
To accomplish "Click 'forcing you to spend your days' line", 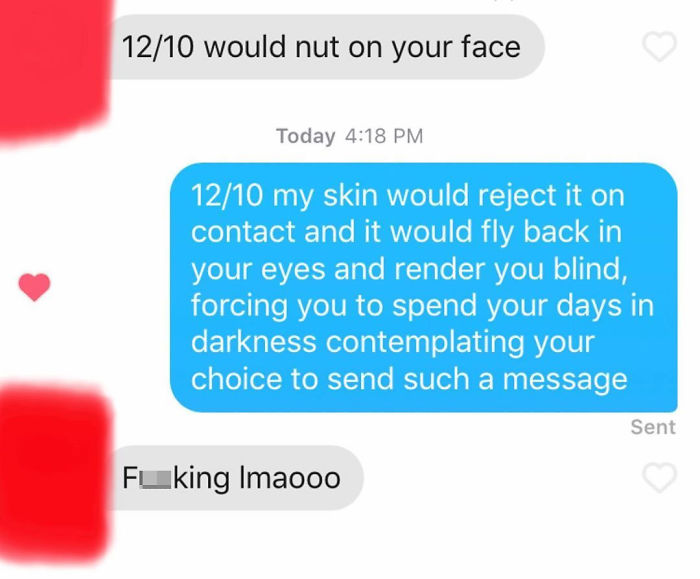I will coord(405,306).
